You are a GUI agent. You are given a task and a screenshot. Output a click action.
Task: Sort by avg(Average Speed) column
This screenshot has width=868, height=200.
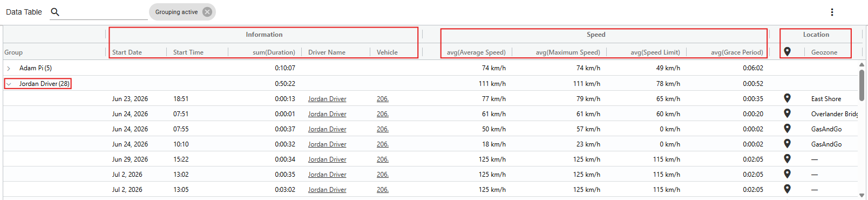tap(476, 52)
